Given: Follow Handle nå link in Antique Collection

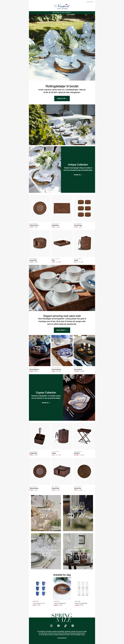Looking at the screenshot, I should pos(78,175).
